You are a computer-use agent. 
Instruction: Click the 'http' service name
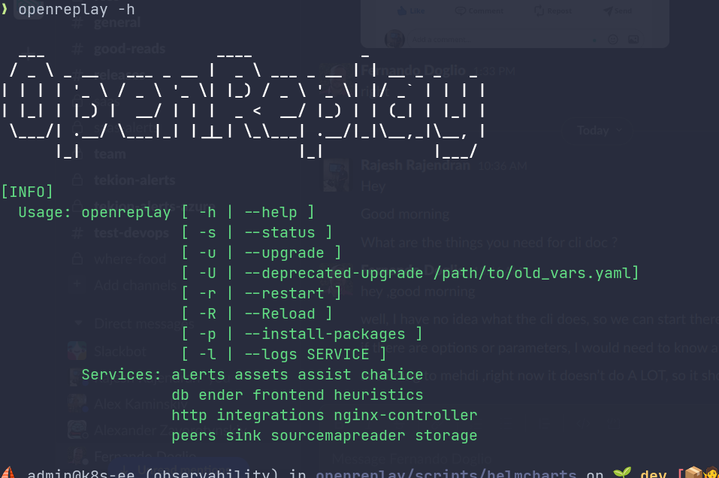[x=189, y=415]
